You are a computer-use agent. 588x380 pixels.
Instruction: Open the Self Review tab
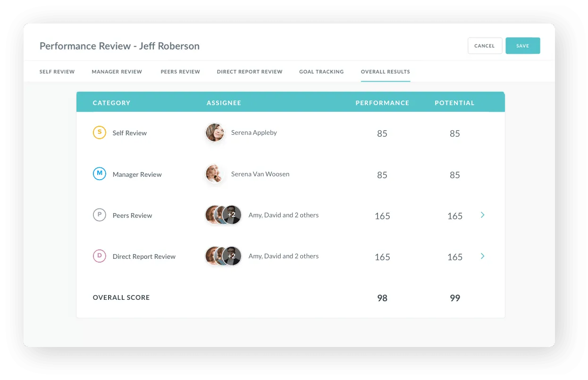tap(57, 72)
